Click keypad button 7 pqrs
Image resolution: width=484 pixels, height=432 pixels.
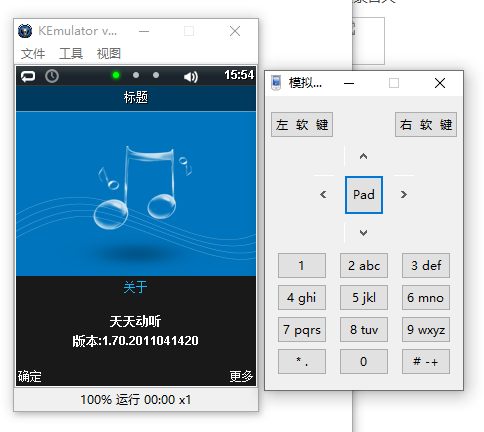(302, 329)
